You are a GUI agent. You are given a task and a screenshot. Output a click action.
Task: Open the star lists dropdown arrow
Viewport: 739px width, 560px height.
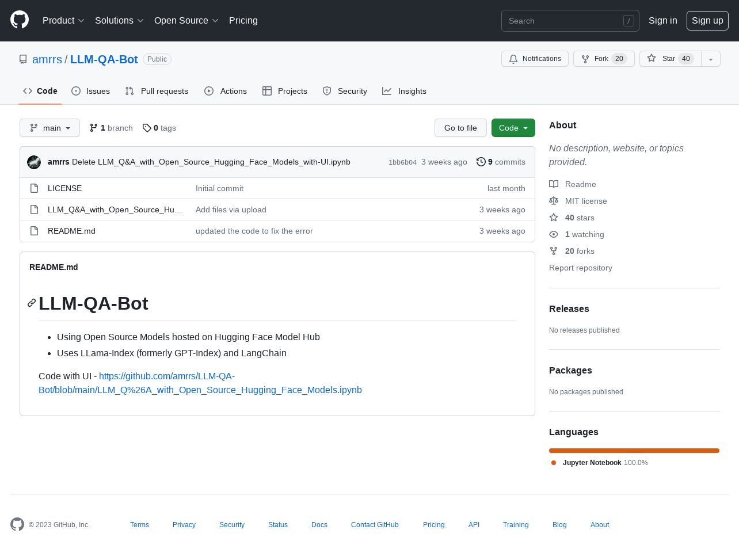pos(711,59)
